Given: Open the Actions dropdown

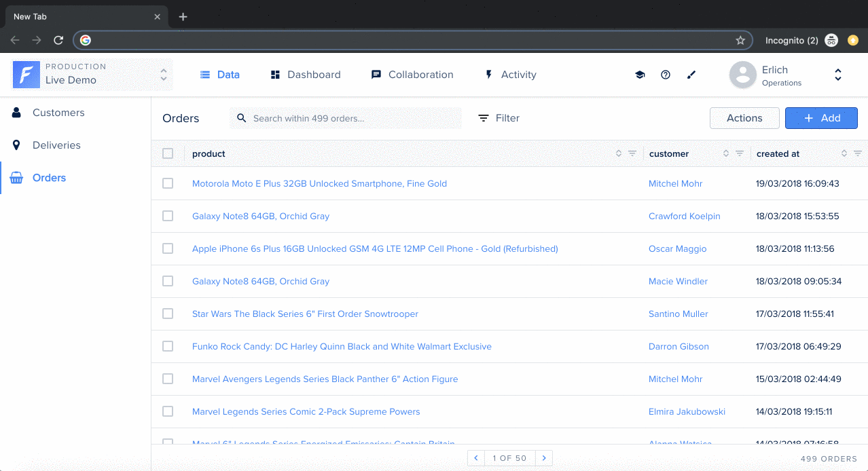Looking at the screenshot, I should click(744, 118).
